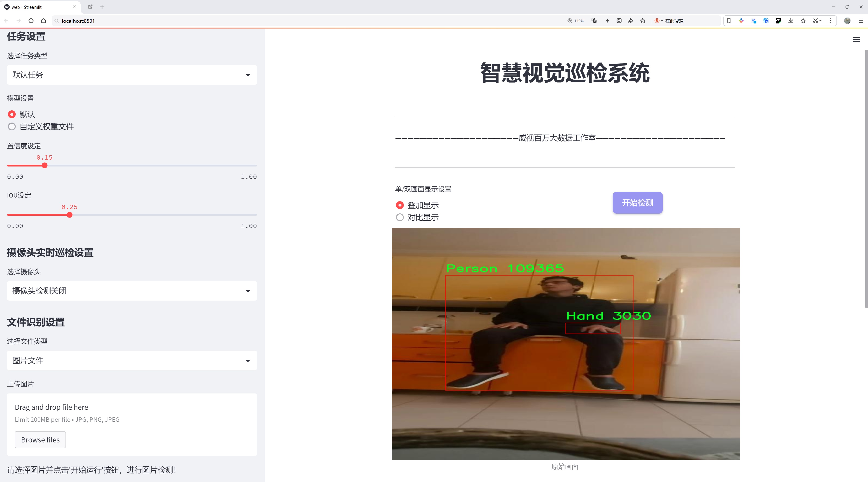Open the blue notification extension icon
The width and height of the screenshot is (868, 482).
pos(754,20)
